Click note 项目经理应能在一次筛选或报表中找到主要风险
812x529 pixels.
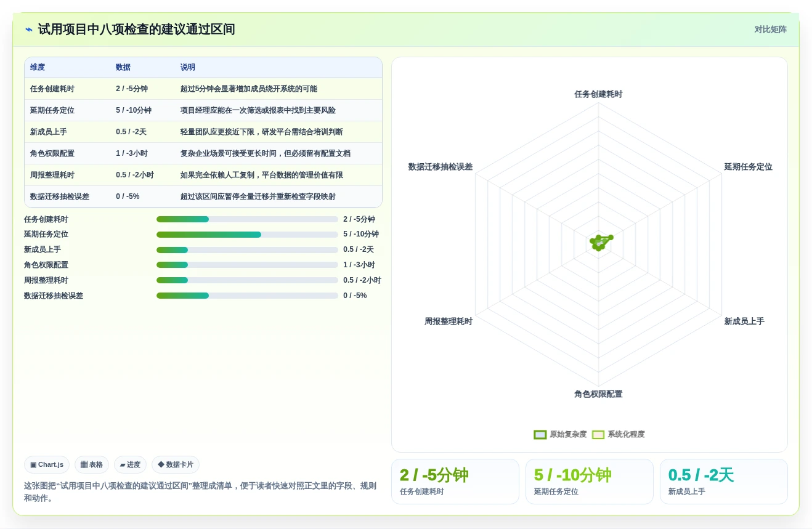(258, 111)
